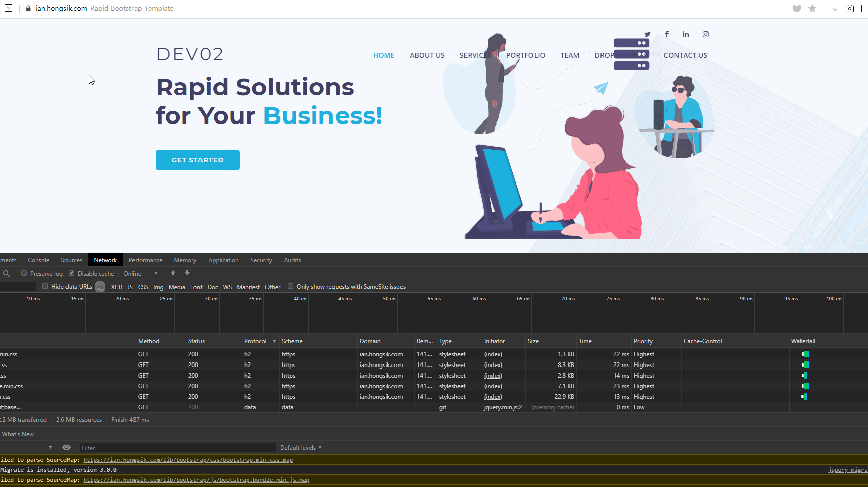Uncheck the Disable cache checkbox
868x487 pixels.
tap(72, 273)
